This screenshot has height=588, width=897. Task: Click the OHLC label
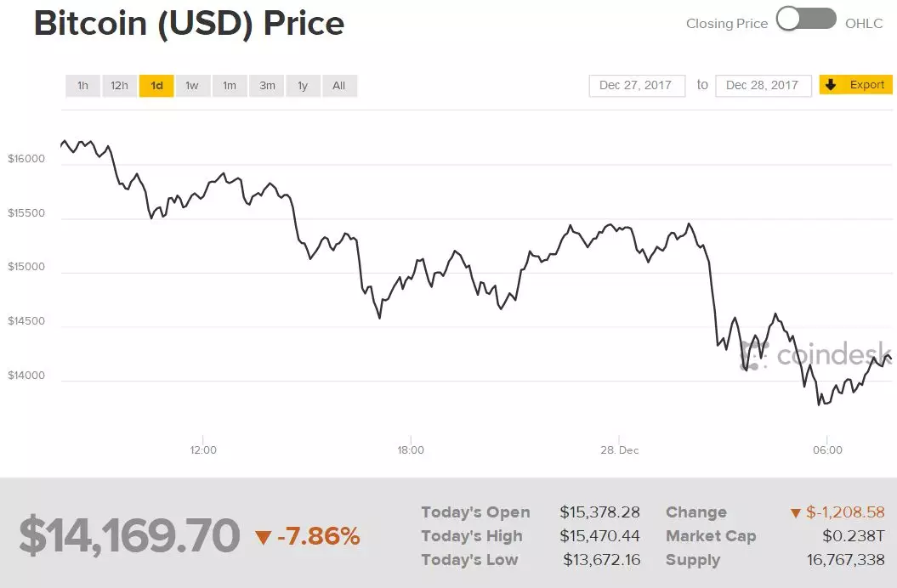click(x=864, y=24)
